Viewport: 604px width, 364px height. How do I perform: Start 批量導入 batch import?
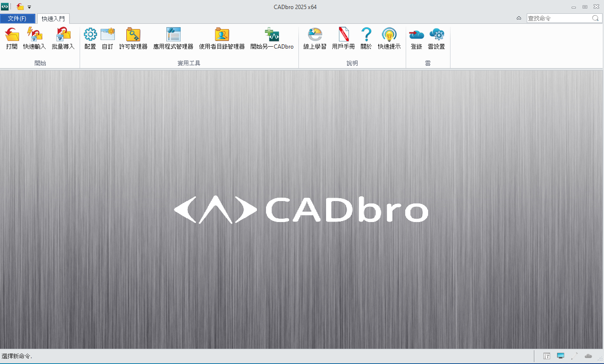pos(63,38)
